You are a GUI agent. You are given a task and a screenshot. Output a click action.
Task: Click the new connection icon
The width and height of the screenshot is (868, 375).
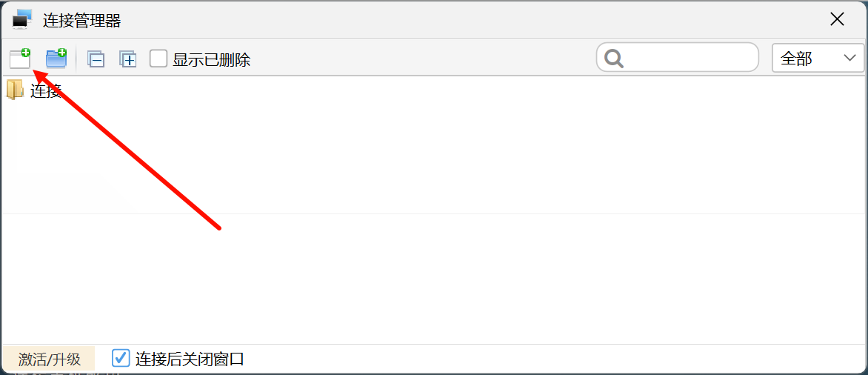[x=20, y=59]
